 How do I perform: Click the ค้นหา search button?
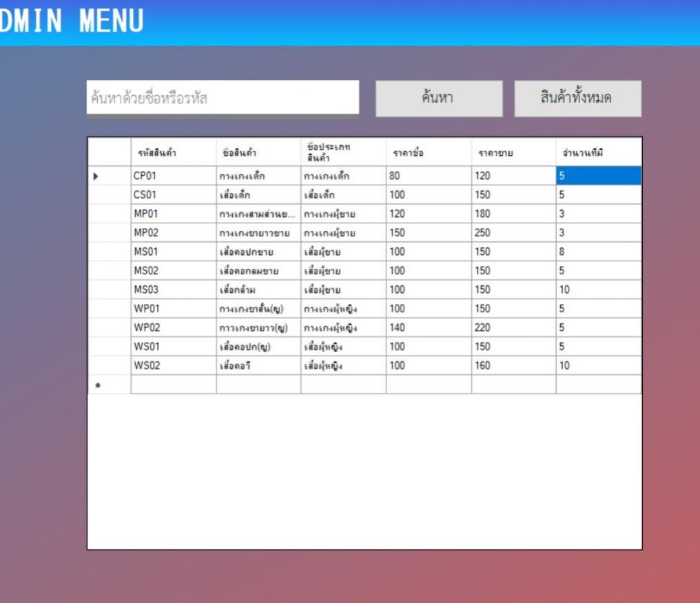(439, 99)
